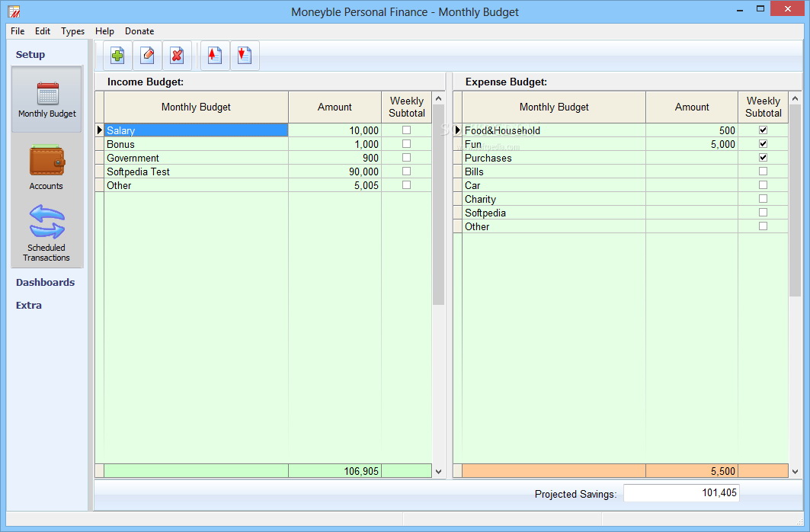Click the Income Amount column header
This screenshot has height=532, width=810.
(x=335, y=107)
